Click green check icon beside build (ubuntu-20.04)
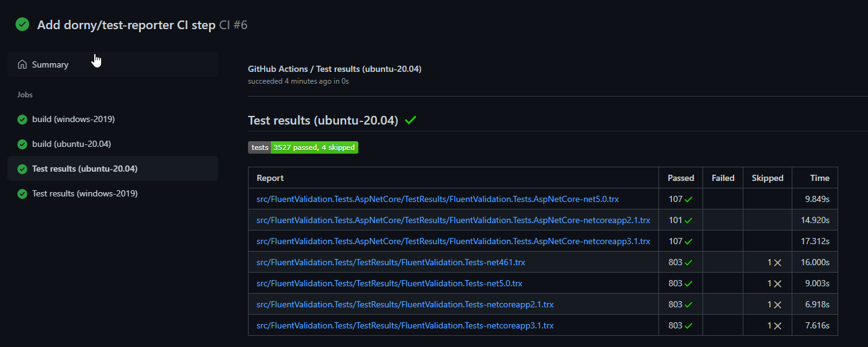 (x=22, y=144)
